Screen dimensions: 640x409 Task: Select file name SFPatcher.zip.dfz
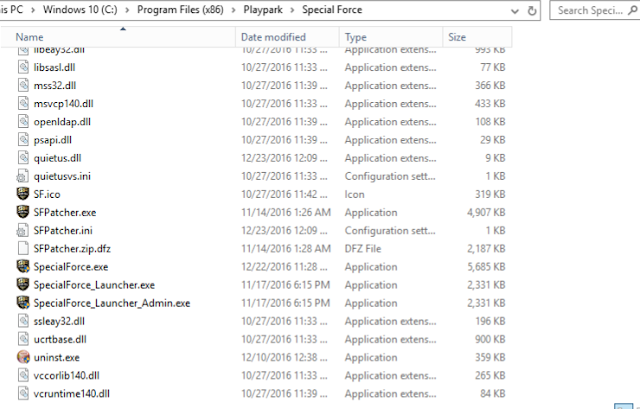(72, 249)
